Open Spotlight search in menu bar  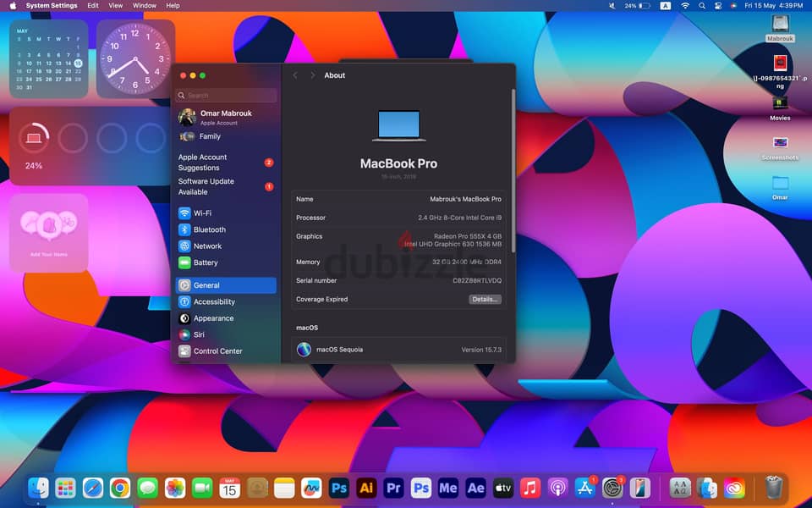tap(702, 6)
